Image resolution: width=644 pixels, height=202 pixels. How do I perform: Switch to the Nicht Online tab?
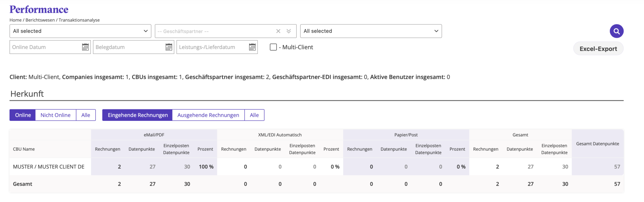point(56,115)
